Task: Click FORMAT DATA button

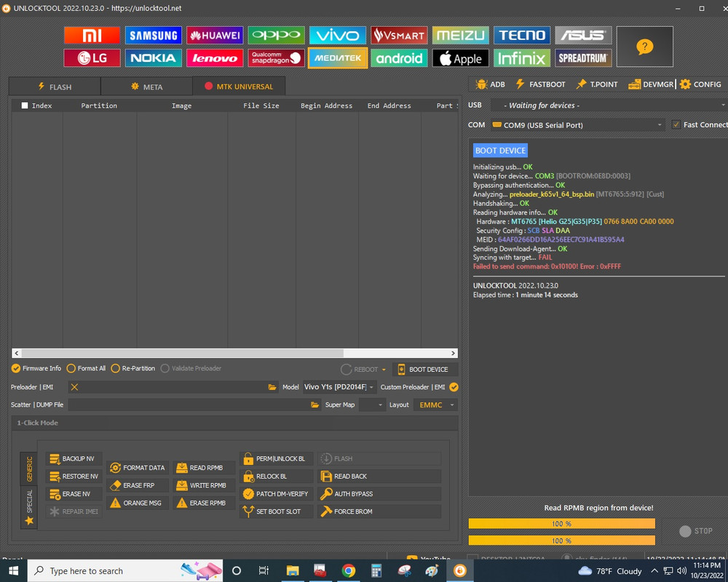Action: pos(138,468)
